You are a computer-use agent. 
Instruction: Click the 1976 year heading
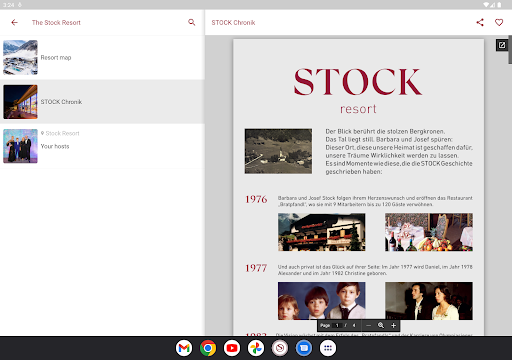[x=256, y=199]
